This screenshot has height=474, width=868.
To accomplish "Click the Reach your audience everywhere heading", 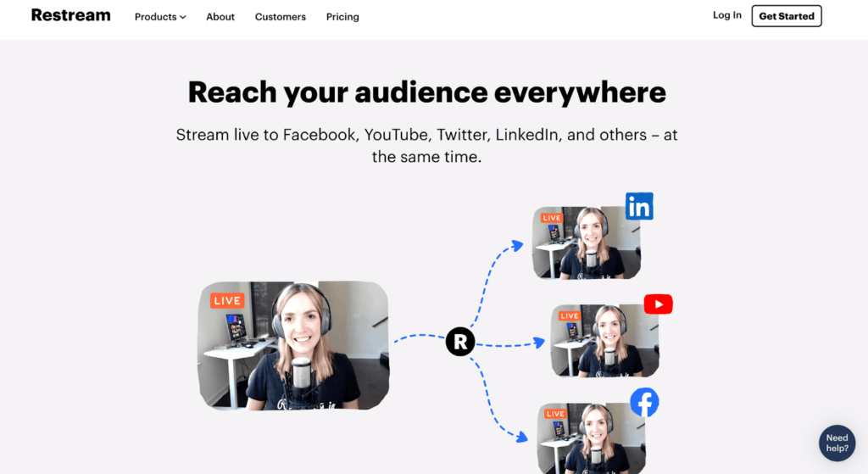I will tap(427, 92).
